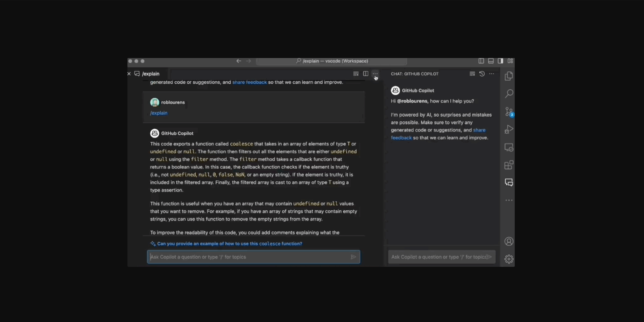Toggle the primary side bar layout
The image size is (644, 322).
[x=481, y=61]
